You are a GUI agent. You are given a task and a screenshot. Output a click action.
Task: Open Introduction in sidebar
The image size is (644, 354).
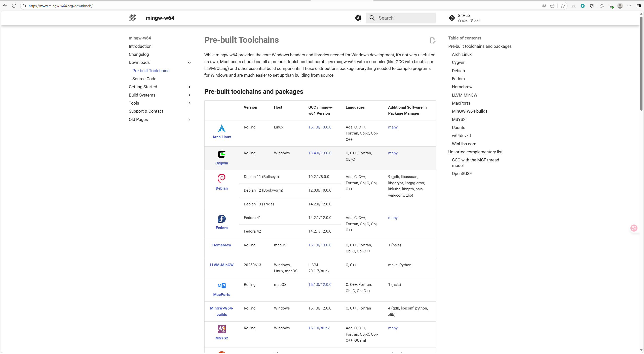[x=140, y=46]
